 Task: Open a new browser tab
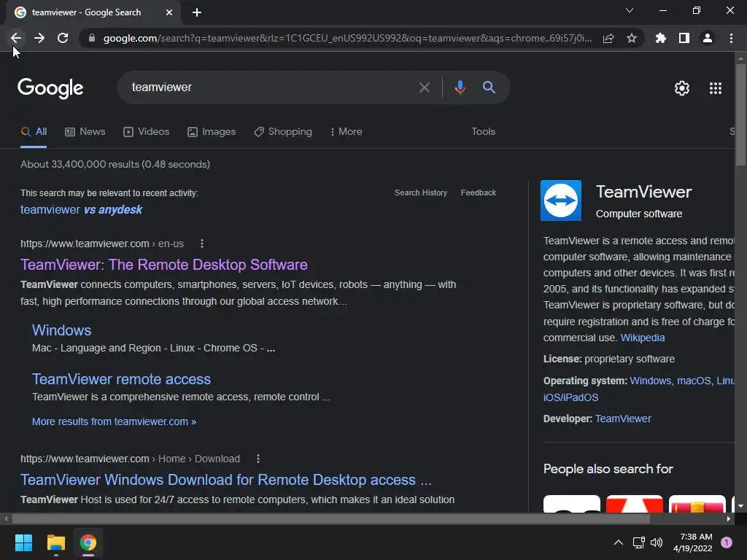(197, 12)
